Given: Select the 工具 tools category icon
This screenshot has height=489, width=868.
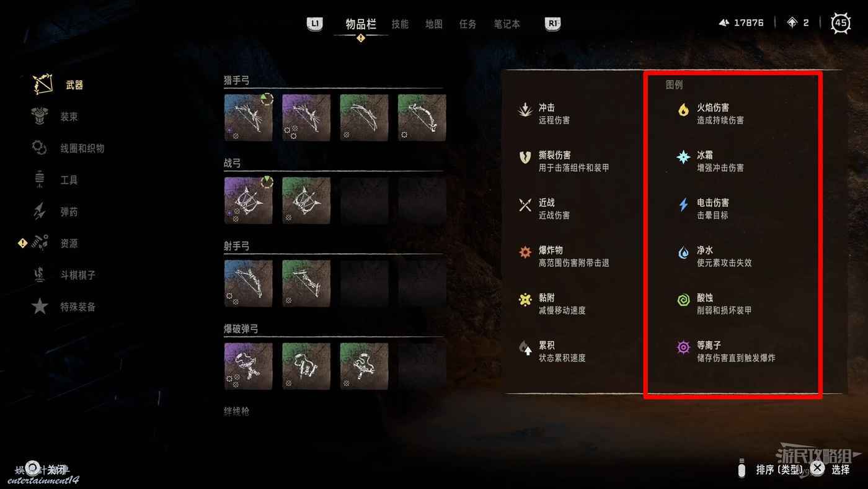Looking at the screenshot, I should [39, 179].
